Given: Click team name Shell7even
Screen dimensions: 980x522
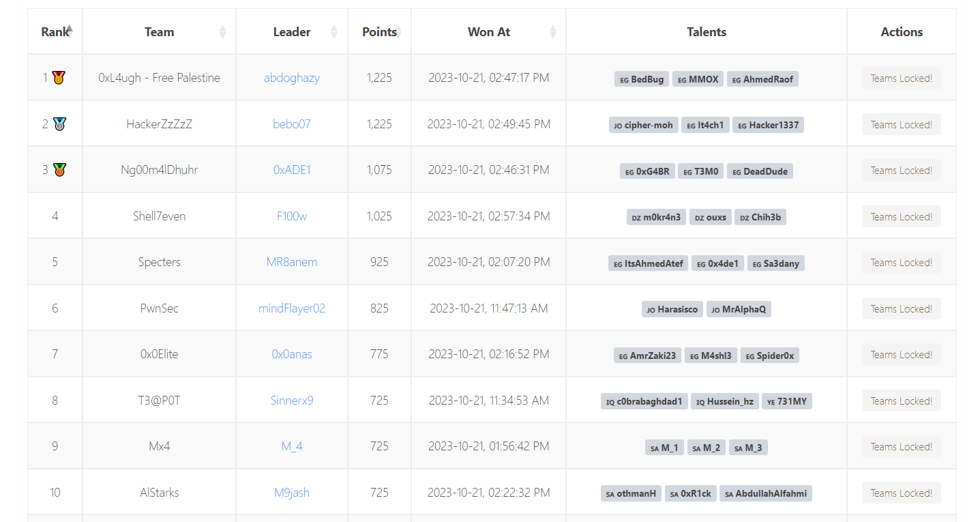Looking at the screenshot, I should (x=159, y=216).
